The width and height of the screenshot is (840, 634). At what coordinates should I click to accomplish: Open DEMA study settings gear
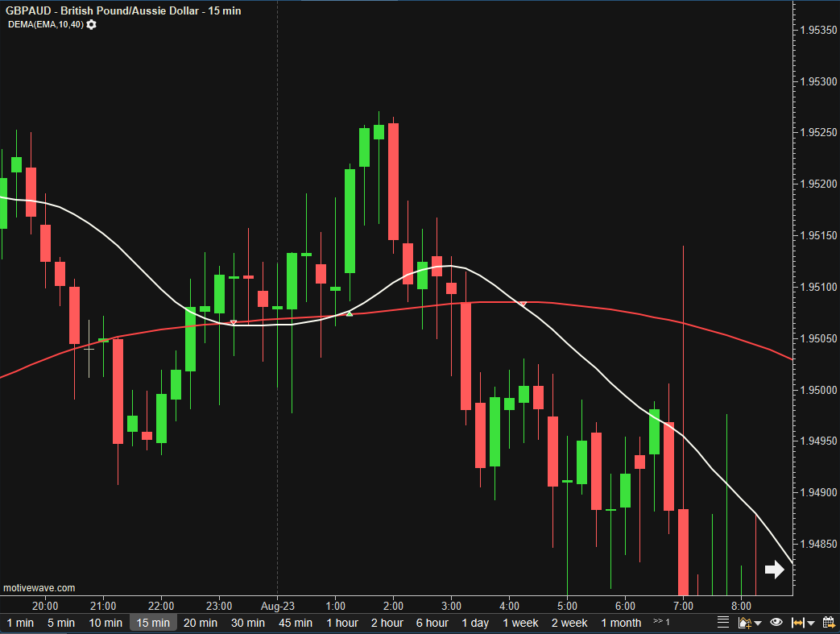tap(91, 25)
